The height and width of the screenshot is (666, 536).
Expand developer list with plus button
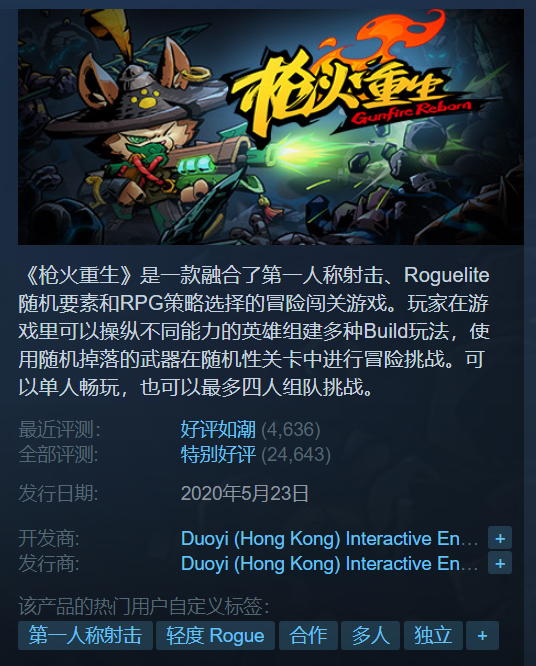tap(499, 538)
